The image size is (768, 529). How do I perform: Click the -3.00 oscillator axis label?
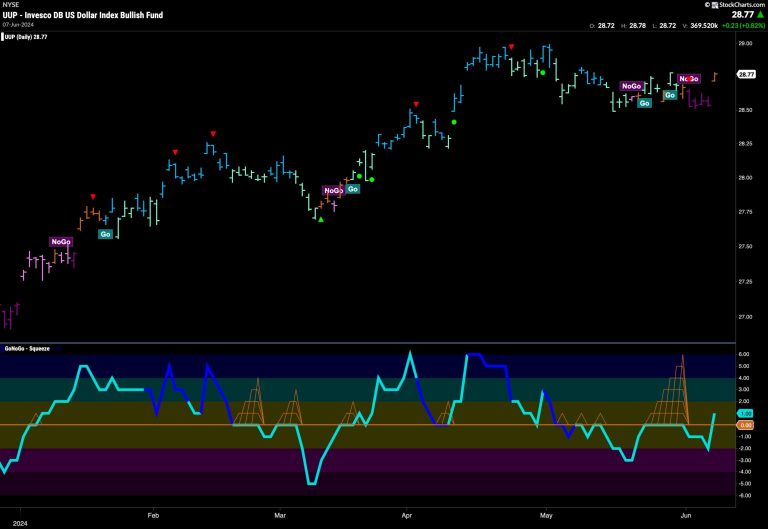[744, 460]
